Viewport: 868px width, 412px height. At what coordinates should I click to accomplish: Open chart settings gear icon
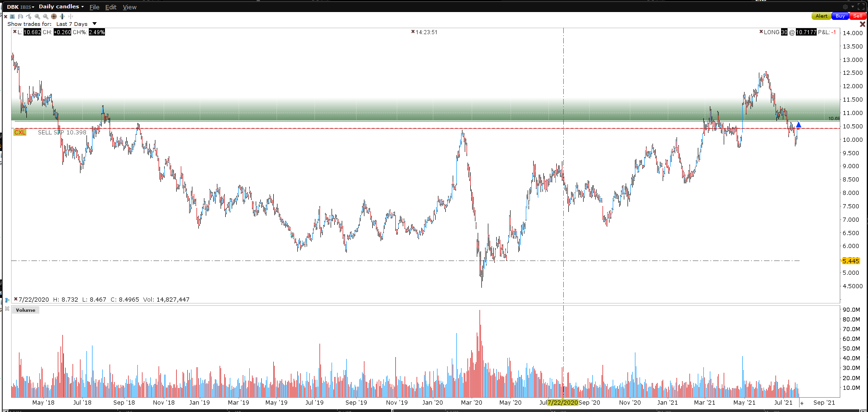[x=845, y=6]
